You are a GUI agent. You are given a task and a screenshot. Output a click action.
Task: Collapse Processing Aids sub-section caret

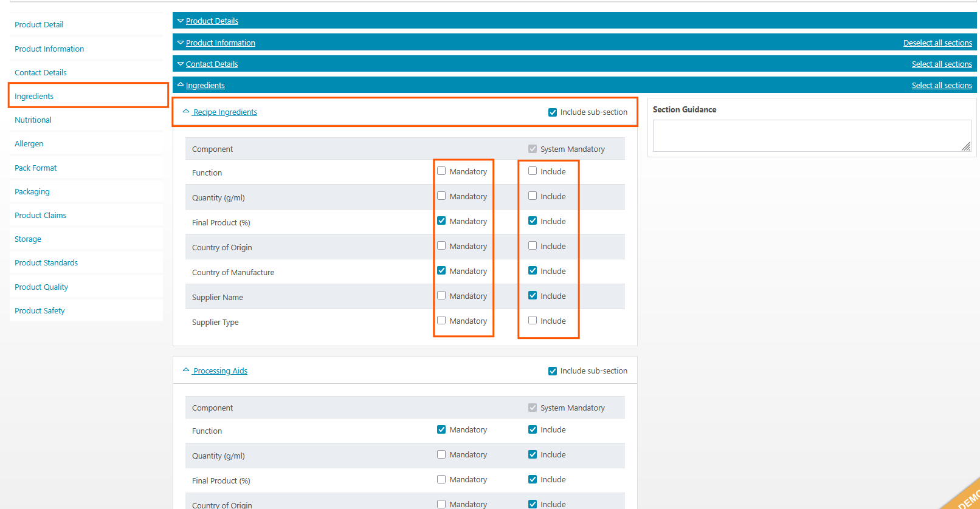[x=186, y=371]
